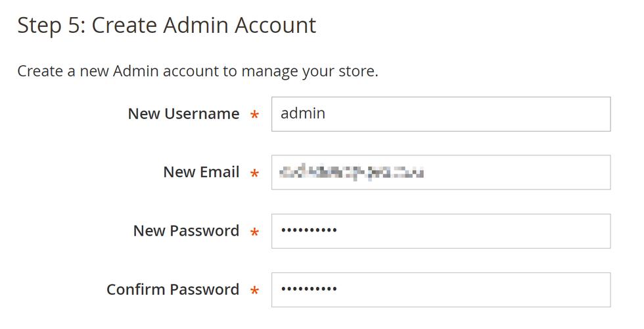Click the masked dots in New Password
The width and height of the screenshot is (644, 329).
[309, 231]
